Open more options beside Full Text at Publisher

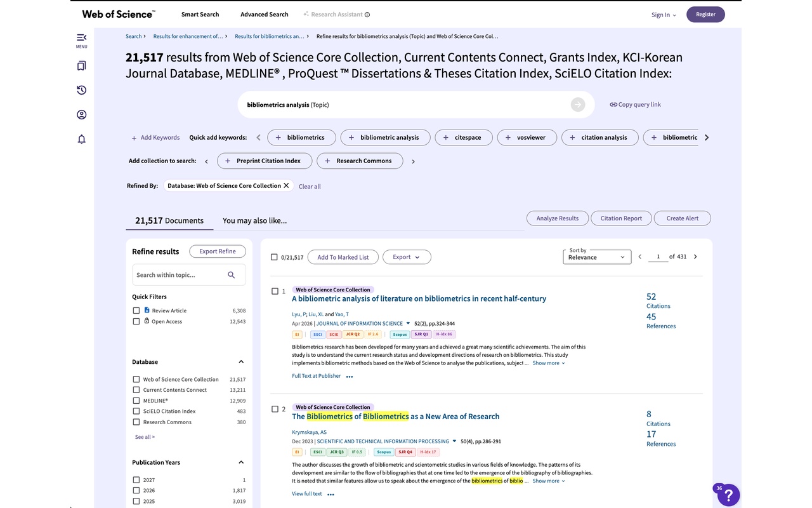(x=350, y=377)
